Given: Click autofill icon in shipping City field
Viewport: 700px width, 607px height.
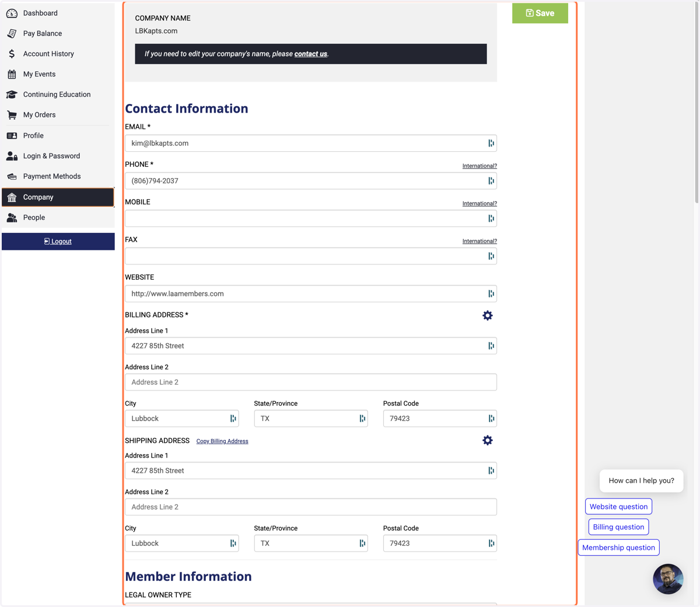Looking at the screenshot, I should (x=233, y=543).
